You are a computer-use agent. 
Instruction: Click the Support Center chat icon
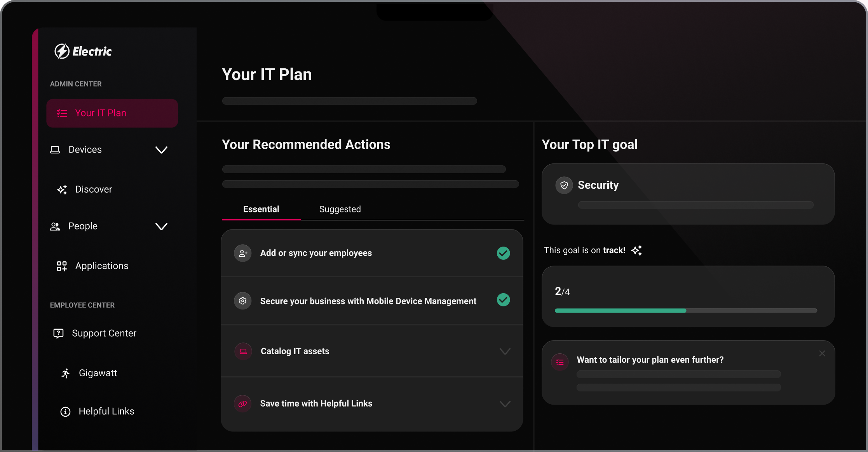tap(58, 333)
